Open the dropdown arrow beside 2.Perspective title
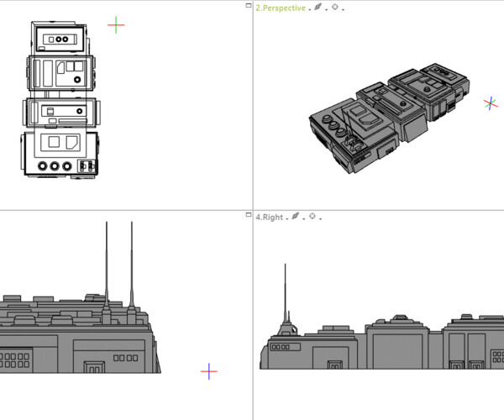The width and height of the screenshot is (504, 420). click(309, 10)
